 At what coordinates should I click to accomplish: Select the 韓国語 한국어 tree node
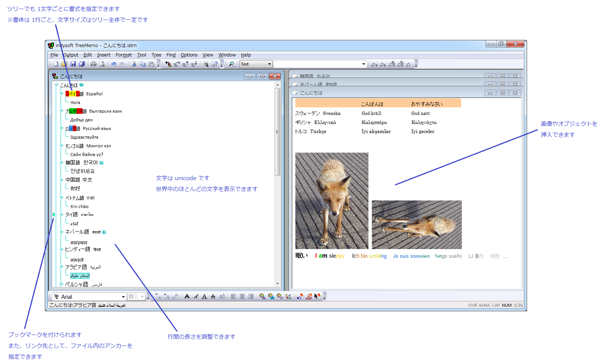[81, 162]
